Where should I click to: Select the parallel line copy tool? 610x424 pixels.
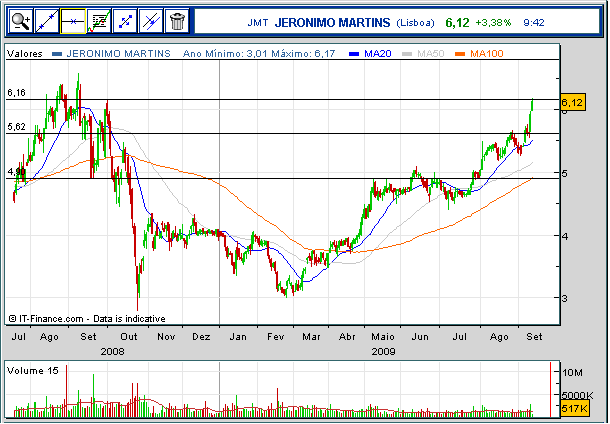click(151, 21)
